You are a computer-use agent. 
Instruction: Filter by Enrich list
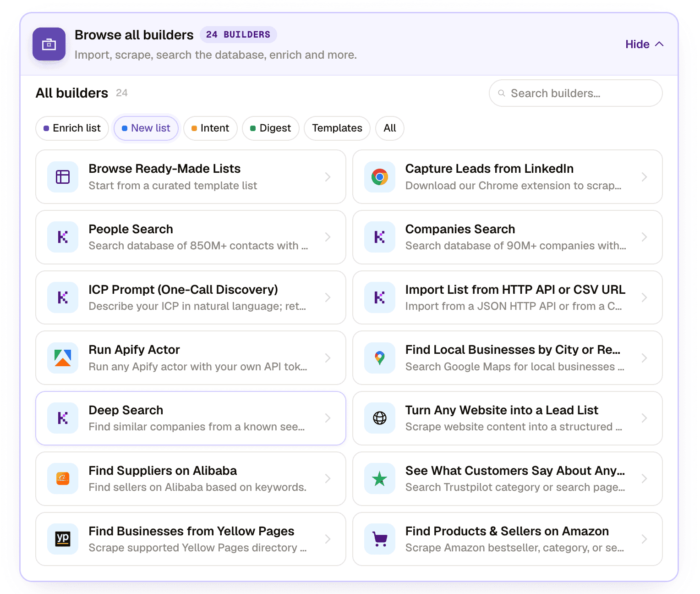click(x=72, y=128)
